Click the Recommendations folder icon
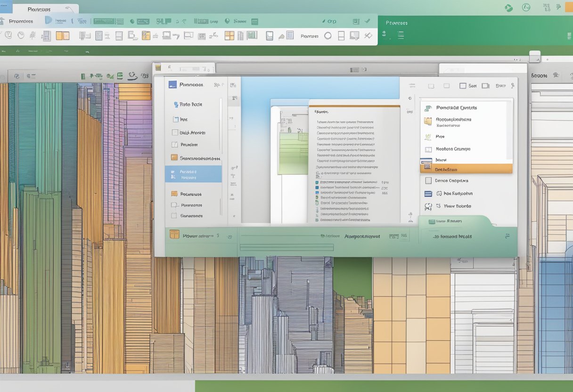 point(427,120)
